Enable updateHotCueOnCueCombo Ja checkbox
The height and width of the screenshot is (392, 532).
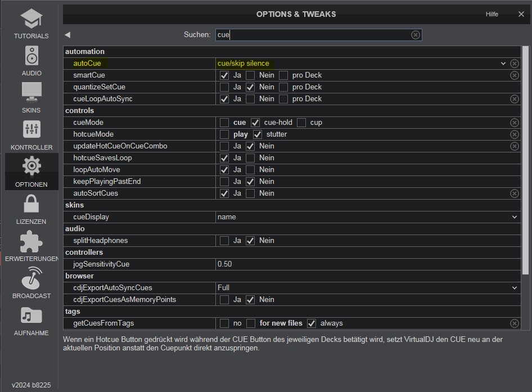pyautogui.click(x=224, y=146)
